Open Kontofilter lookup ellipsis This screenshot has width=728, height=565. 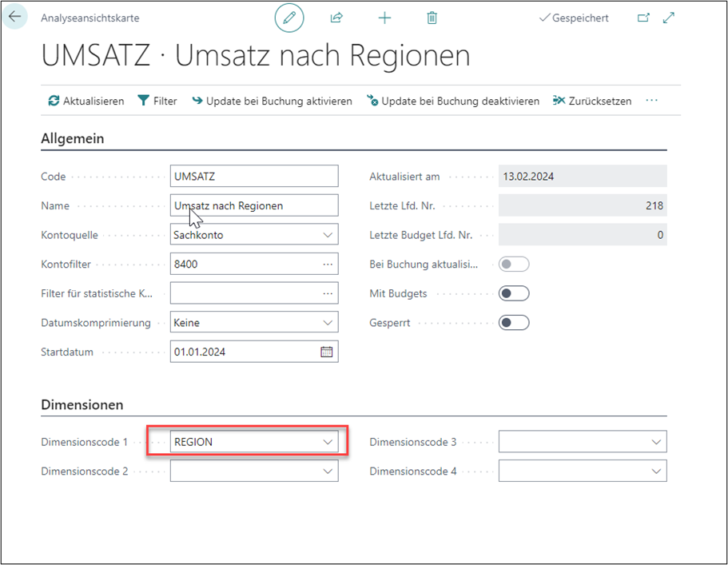(x=328, y=265)
